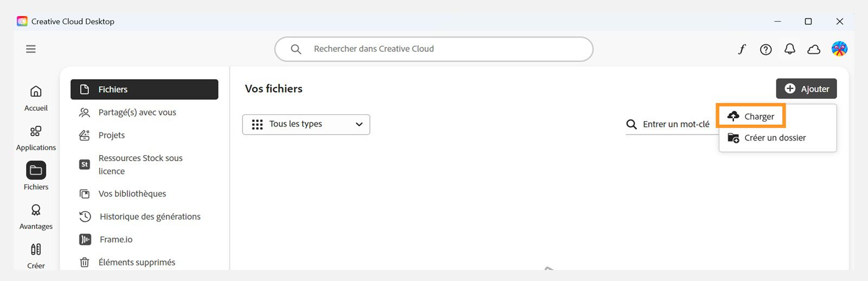Image resolution: width=868 pixels, height=281 pixels.
Task: Maximize the Creative Cloud Desktop window
Action: click(808, 21)
